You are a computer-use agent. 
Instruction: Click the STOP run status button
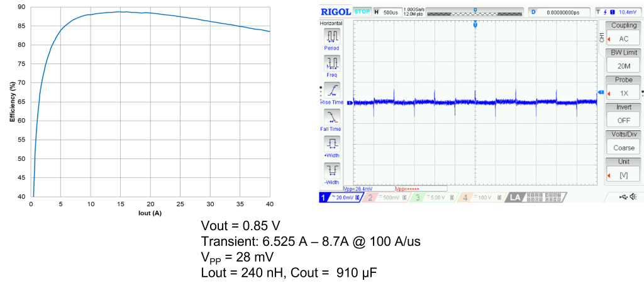[362, 12]
